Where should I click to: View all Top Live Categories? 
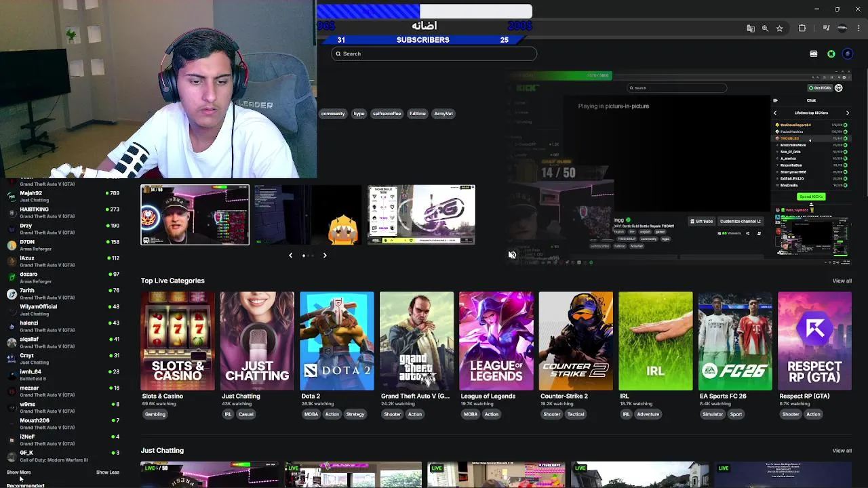pyautogui.click(x=842, y=281)
